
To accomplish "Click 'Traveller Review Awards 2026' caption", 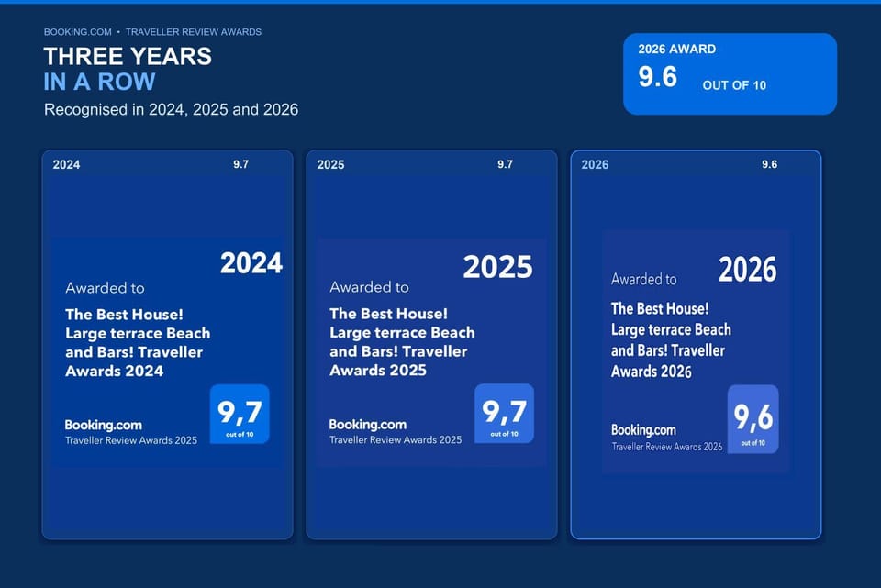I will click(x=667, y=447).
